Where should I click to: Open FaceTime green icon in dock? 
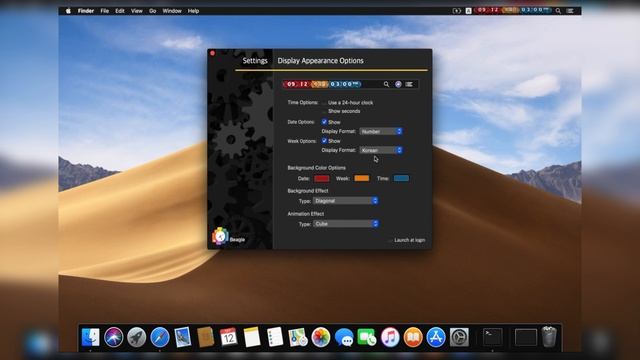367,338
